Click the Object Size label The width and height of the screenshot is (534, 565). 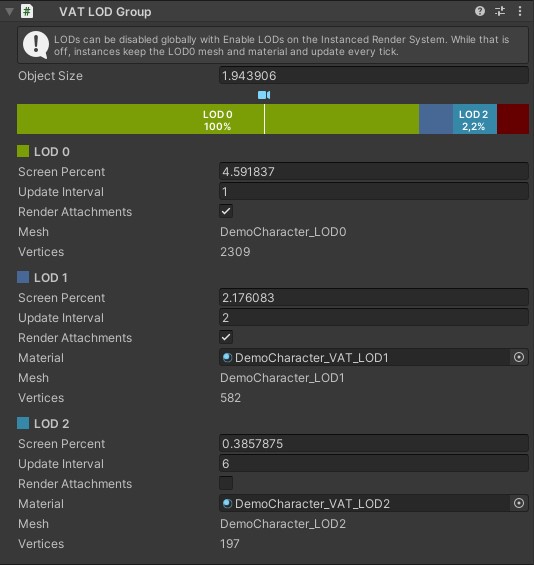pos(50,76)
